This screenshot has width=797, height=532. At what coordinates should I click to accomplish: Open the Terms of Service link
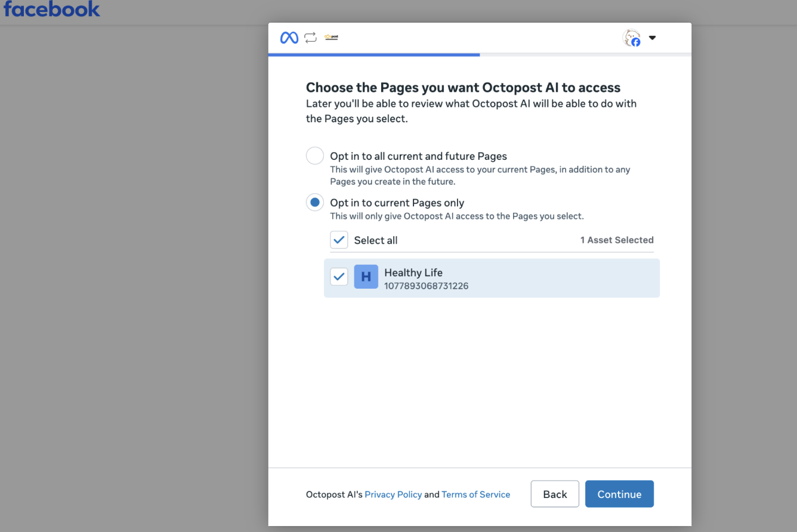coord(475,494)
